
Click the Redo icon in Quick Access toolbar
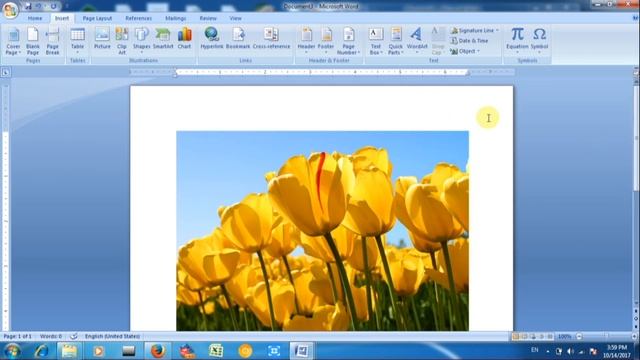(53, 6)
